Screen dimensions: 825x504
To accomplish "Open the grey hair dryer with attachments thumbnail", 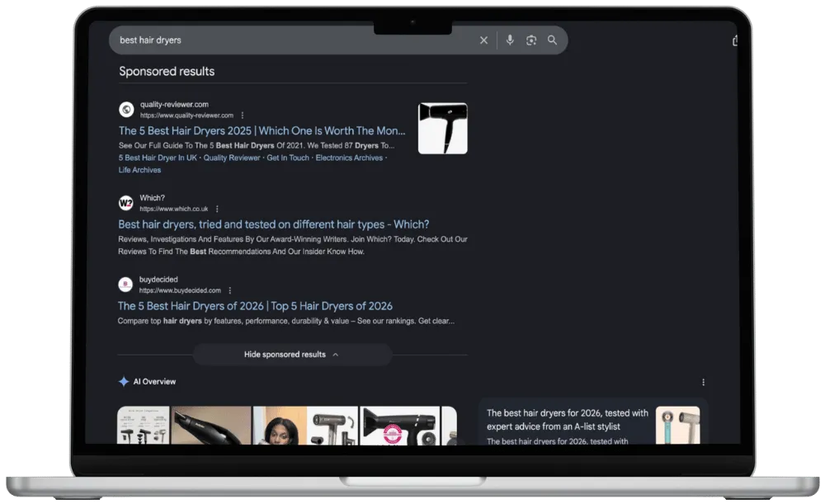I will (332, 425).
